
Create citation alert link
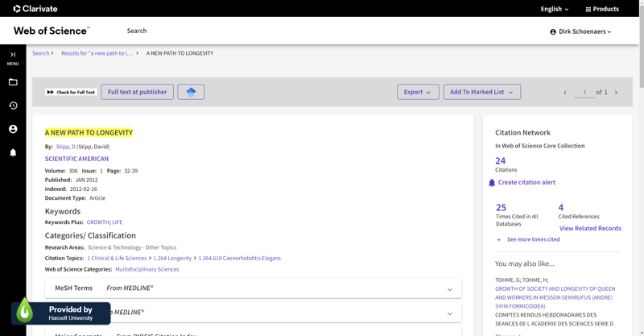526,182
